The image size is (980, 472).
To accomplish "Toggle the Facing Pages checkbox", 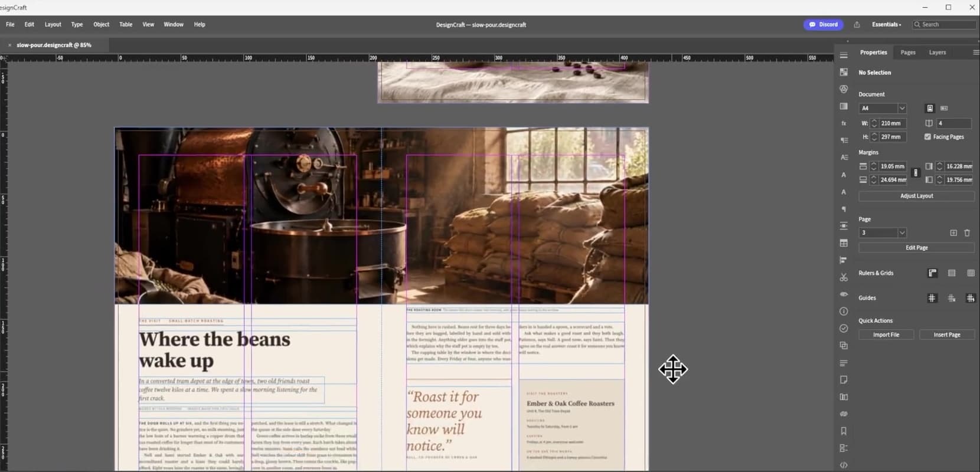I will [x=927, y=137].
